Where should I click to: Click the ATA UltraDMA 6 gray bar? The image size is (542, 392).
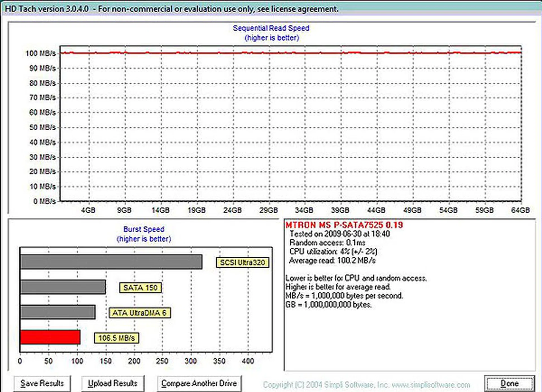point(58,312)
